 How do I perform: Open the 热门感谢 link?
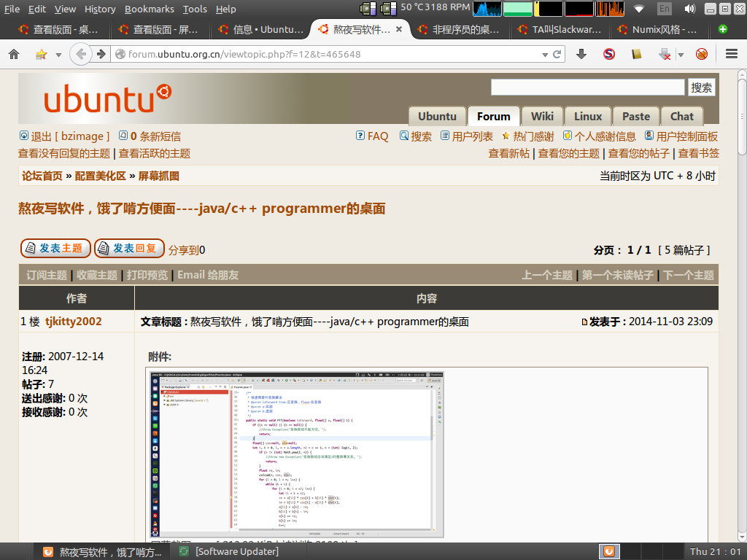click(x=528, y=136)
